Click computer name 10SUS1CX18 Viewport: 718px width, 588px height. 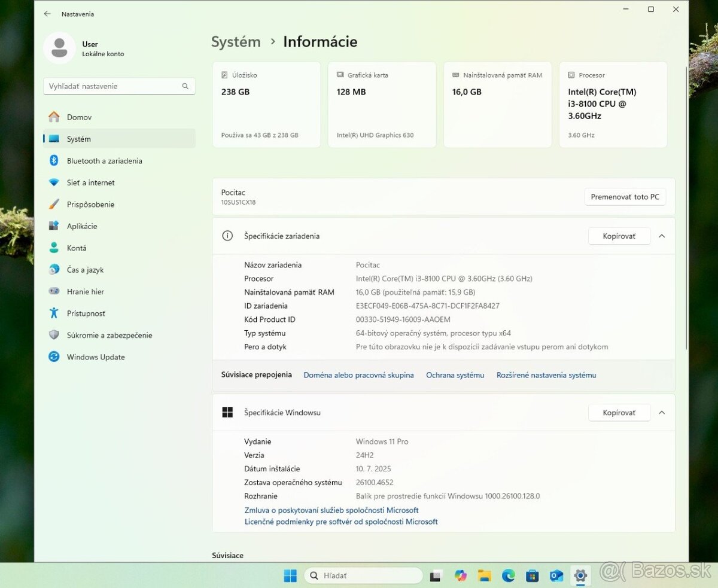coord(238,202)
